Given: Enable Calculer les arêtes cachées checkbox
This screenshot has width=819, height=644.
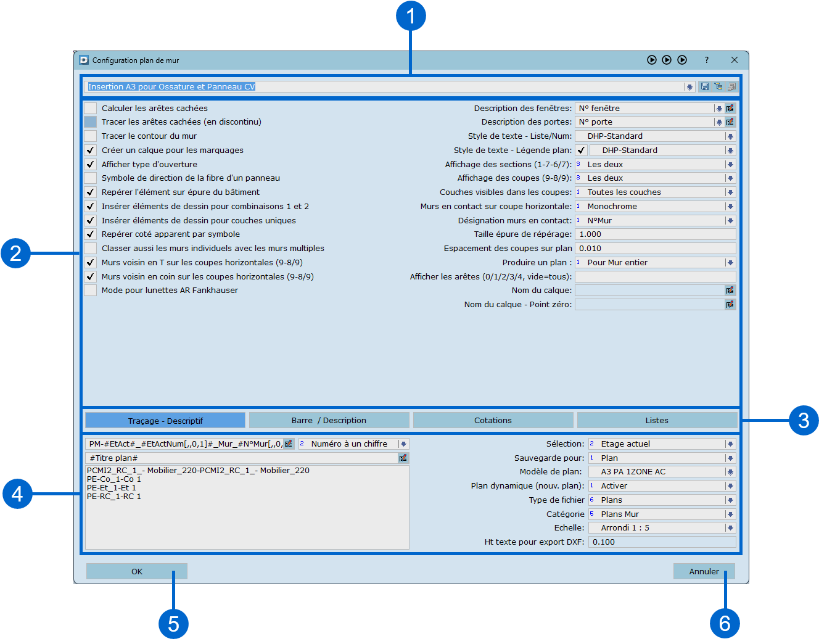Looking at the screenshot, I should coord(91,109).
